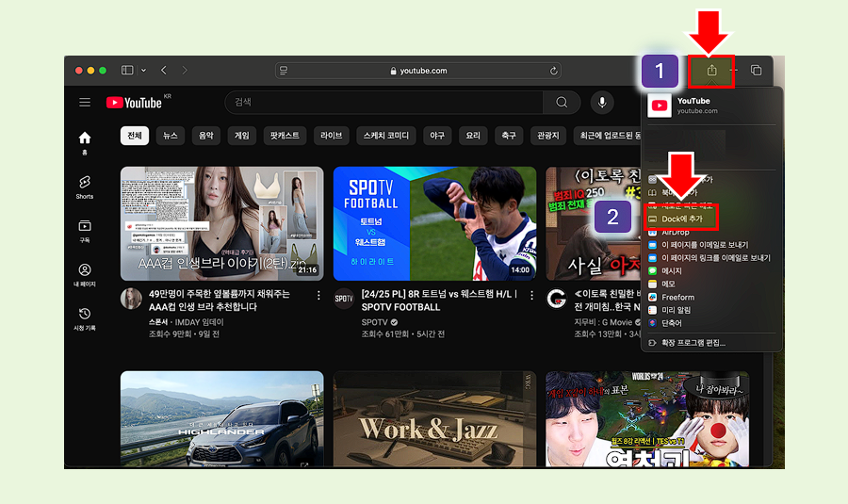
Task: Go forward with the Safari forward arrow
Action: coord(185,71)
